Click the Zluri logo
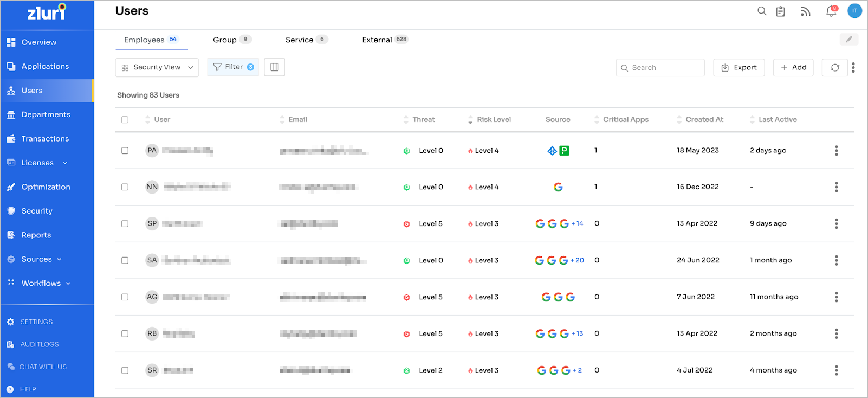The image size is (868, 398). pyautogui.click(x=47, y=12)
